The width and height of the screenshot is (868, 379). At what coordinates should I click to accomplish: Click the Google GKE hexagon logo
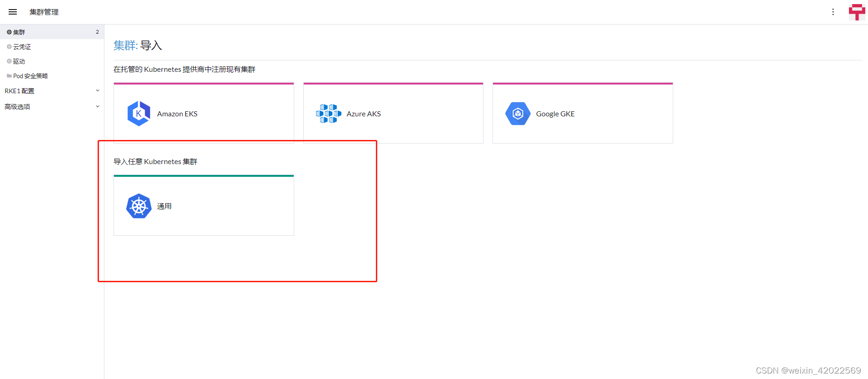pos(518,114)
